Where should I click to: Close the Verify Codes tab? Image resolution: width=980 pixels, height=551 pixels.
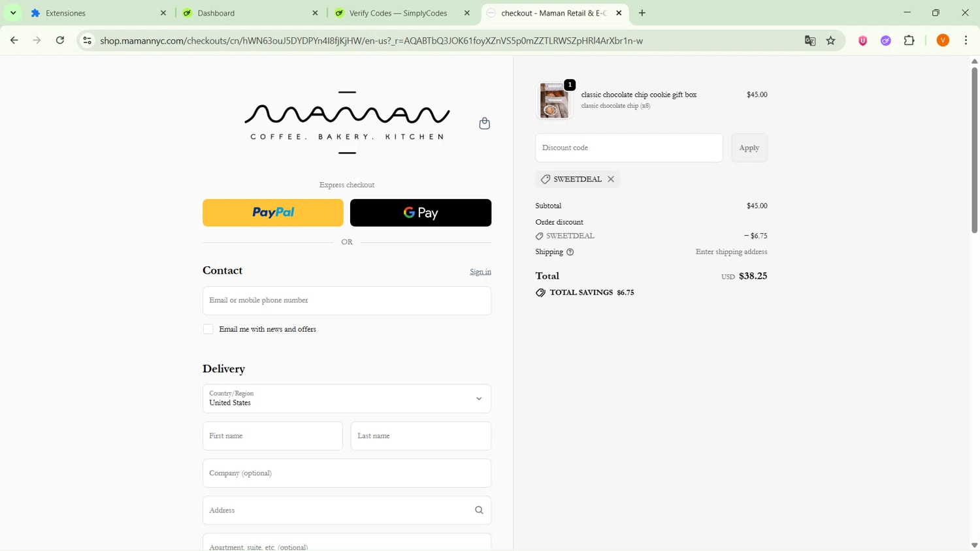467,13
